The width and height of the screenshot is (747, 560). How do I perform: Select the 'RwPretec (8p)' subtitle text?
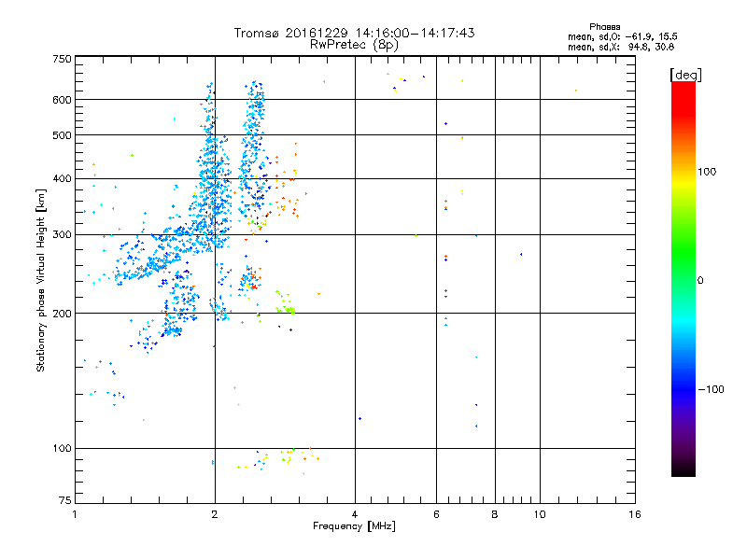pyautogui.click(x=354, y=45)
